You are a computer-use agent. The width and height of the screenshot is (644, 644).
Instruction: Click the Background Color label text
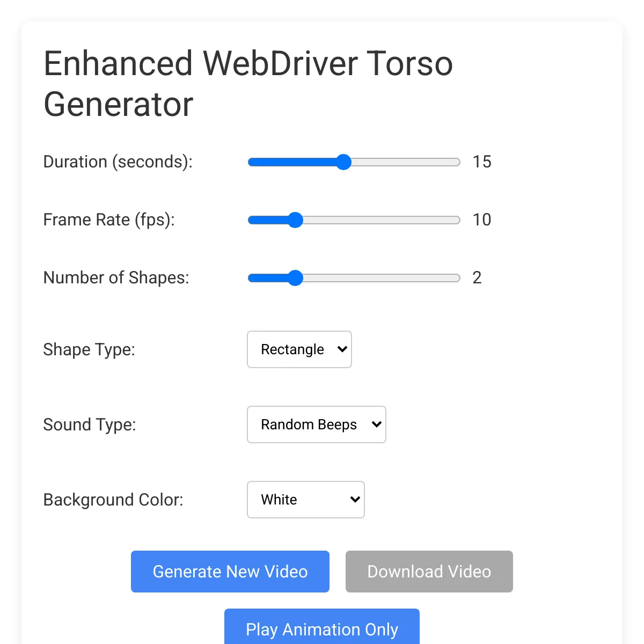[113, 500]
